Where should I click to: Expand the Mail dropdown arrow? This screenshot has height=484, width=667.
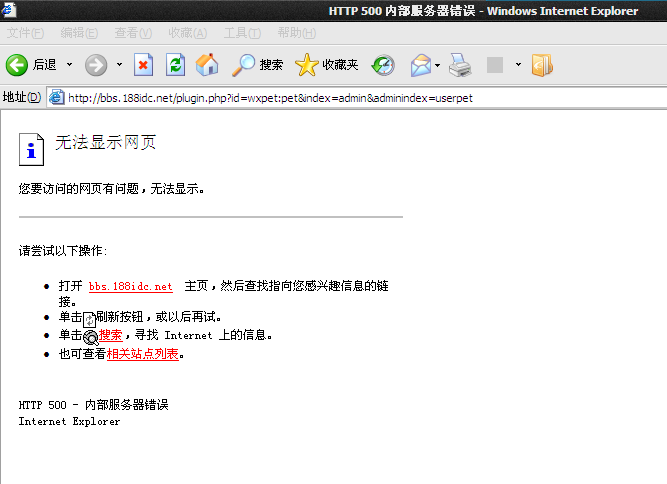coord(437,65)
